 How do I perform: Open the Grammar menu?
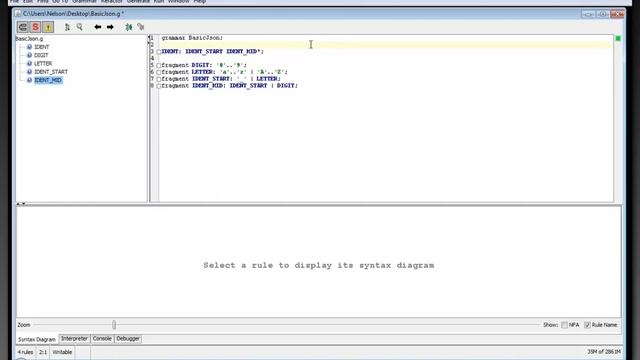[84, 2]
